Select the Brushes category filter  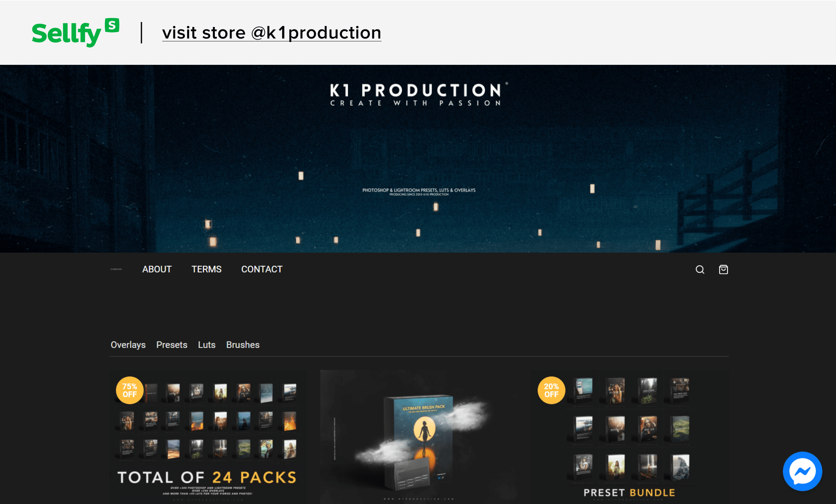243,344
